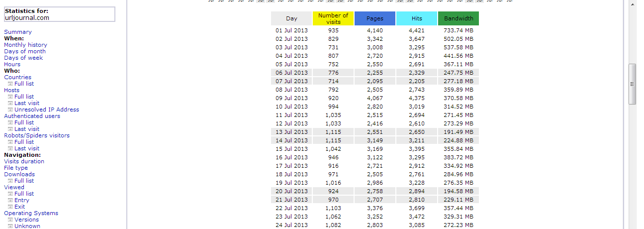Open Last visit under Authenticated users

pyautogui.click(x=27, y=129)
